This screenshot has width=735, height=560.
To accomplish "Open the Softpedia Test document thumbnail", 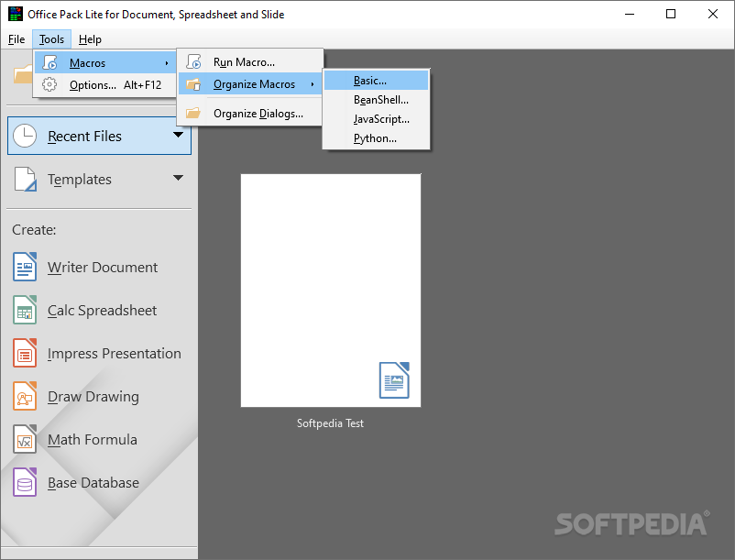I will [331, 290].
